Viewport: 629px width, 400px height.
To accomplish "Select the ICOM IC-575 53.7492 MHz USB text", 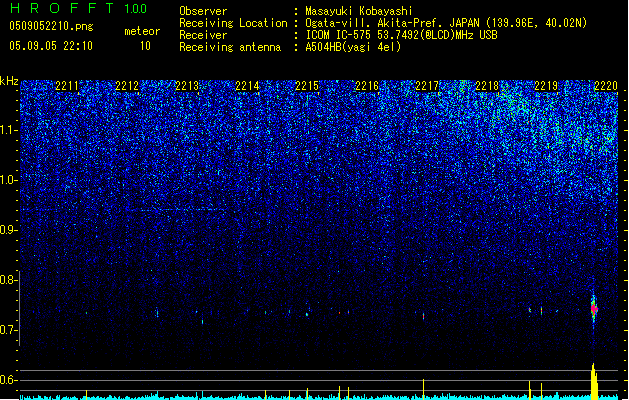I will tap(402, 35).
